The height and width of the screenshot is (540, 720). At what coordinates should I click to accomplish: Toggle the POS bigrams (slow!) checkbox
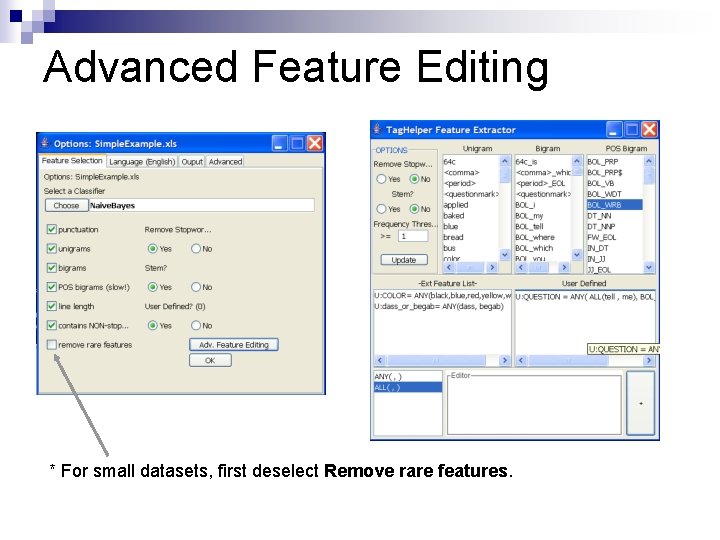point(51,287)
